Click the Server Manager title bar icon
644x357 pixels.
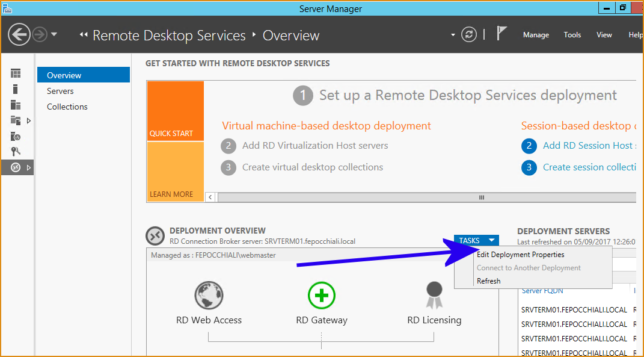(7, 8)
